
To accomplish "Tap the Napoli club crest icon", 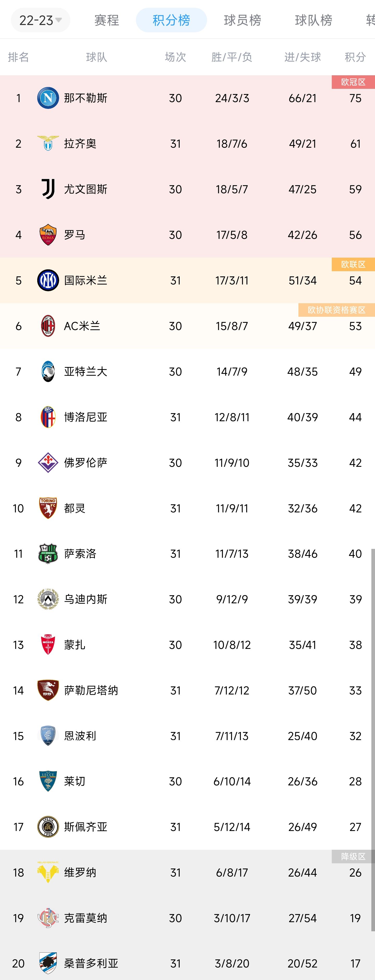I will [48, 98].
